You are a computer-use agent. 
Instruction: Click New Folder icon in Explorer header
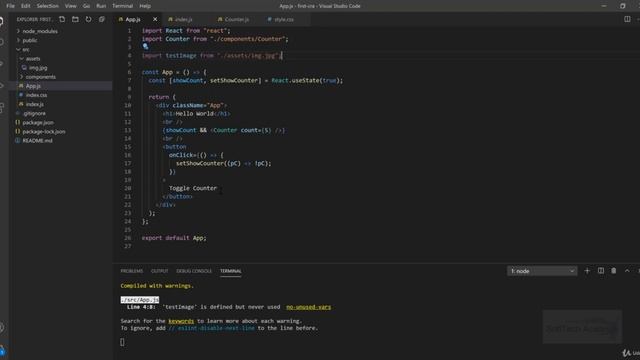click(75, 19)
